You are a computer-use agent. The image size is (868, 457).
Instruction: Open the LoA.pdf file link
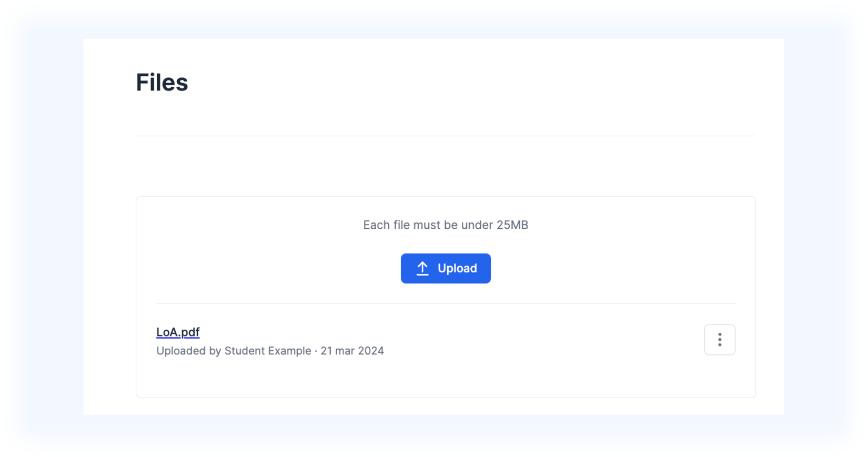(178, 332)
